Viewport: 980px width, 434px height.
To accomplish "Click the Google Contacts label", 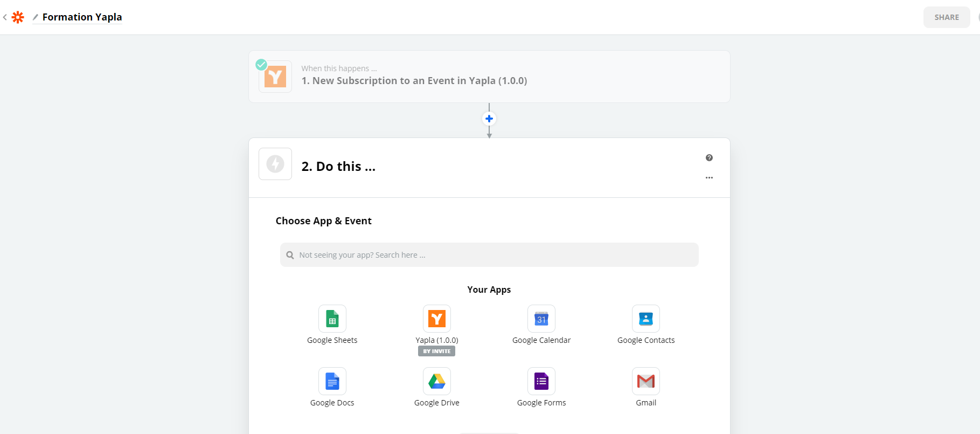I will pos(646,340).
